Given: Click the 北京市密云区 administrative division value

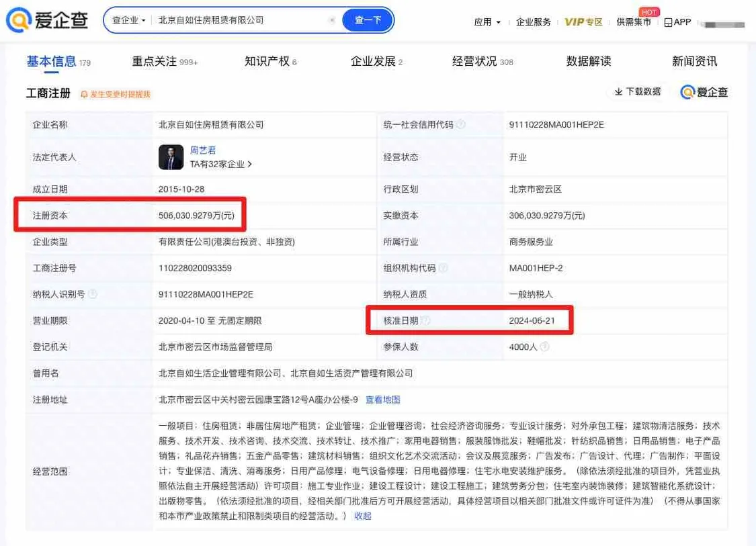Looking at the screenshot, I should pyautogui.click(x=535, y=189).
